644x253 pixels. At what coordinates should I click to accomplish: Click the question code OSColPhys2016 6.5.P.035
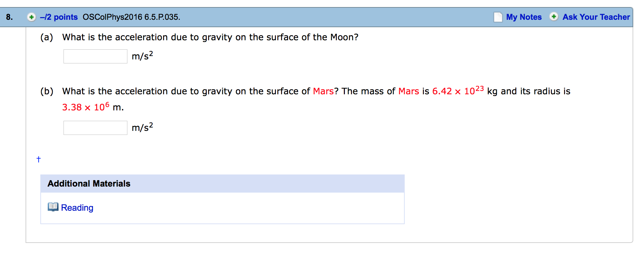(x=131, y=17)
